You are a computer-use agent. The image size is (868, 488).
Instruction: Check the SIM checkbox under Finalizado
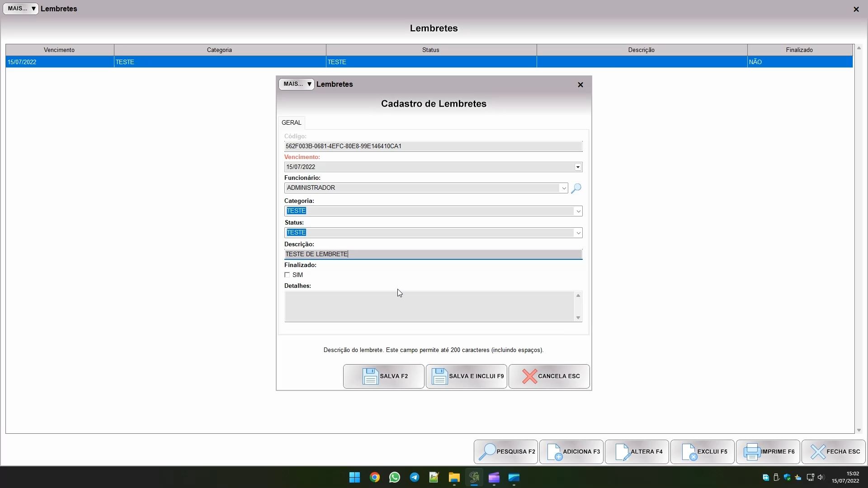(x=287, y=275)
